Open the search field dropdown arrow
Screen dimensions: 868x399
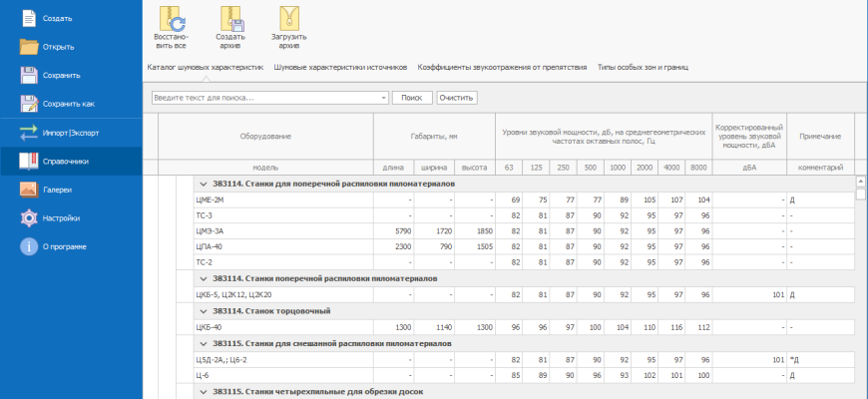(383, 98)
